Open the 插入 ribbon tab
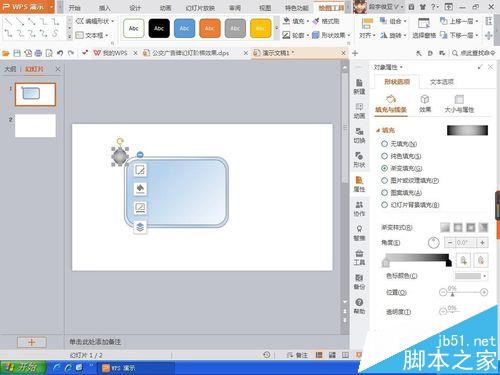 coord(104,8)
